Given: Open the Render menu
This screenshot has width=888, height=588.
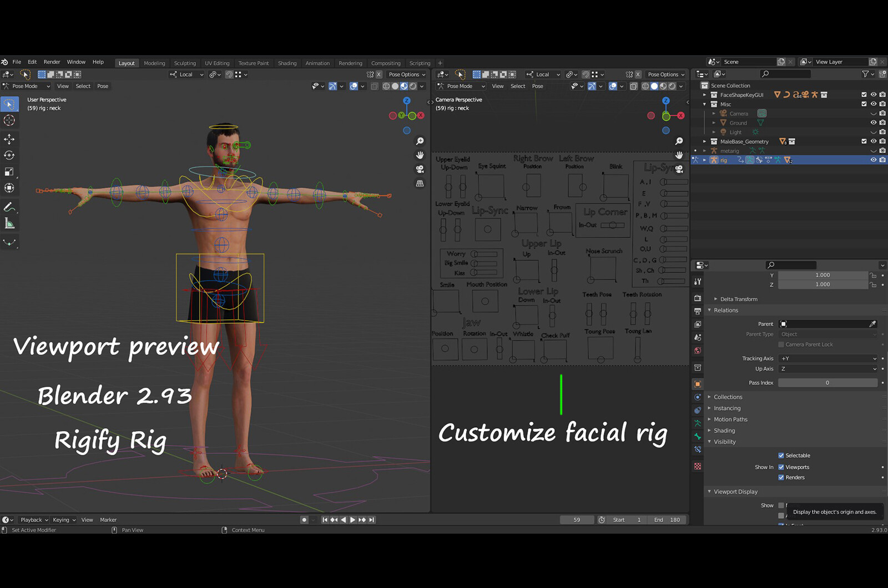Looking at the screenshot, I should (52, 62).
